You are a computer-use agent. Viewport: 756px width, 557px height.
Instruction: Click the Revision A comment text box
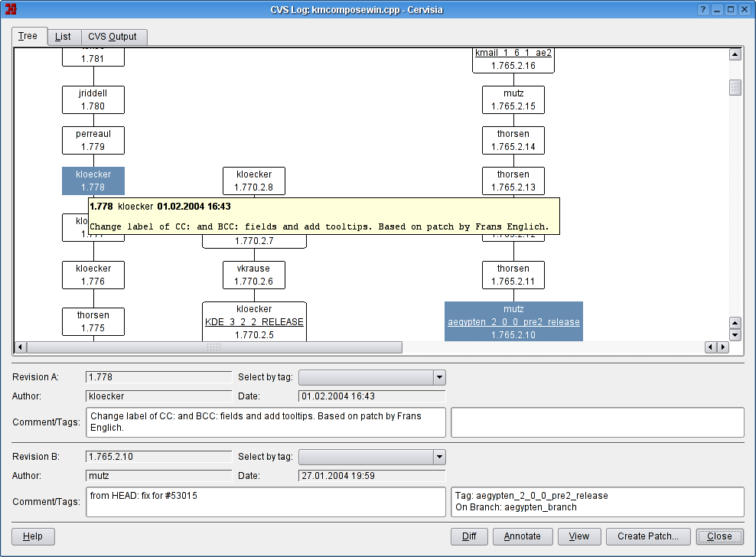pyautogui.click(x=266, y=422)
